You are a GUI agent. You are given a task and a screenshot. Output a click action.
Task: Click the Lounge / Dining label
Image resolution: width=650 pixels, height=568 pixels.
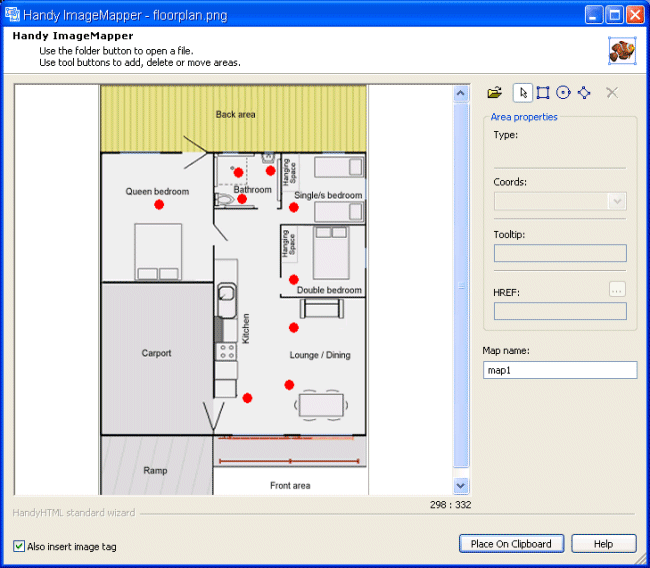pyautogui.click(x=320, y=355)
